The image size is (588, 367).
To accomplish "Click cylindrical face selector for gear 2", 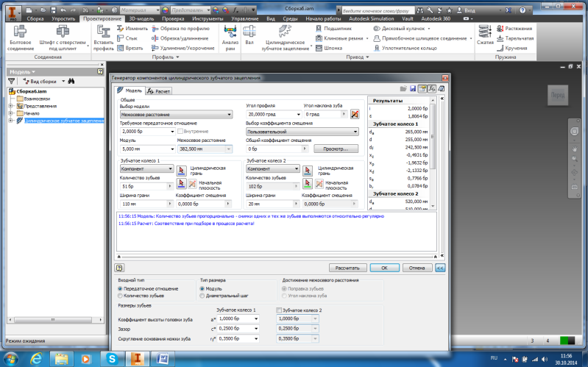I will pos(308,171).
